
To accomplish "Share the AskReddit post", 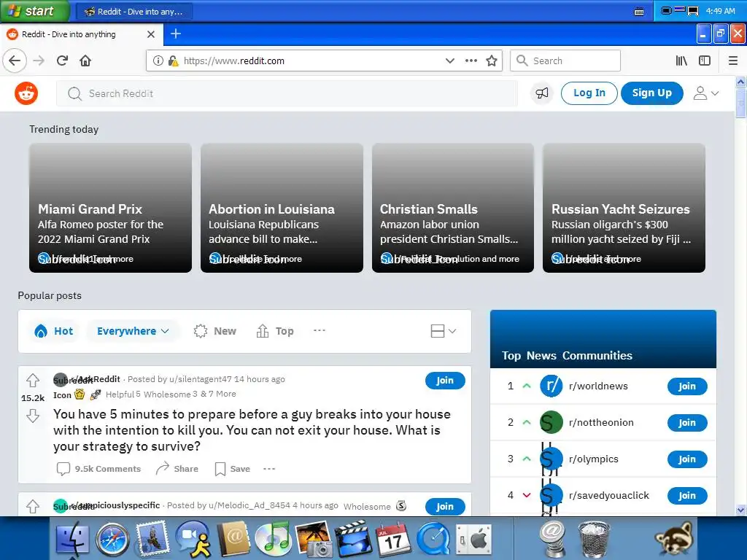I will (177, 469).
